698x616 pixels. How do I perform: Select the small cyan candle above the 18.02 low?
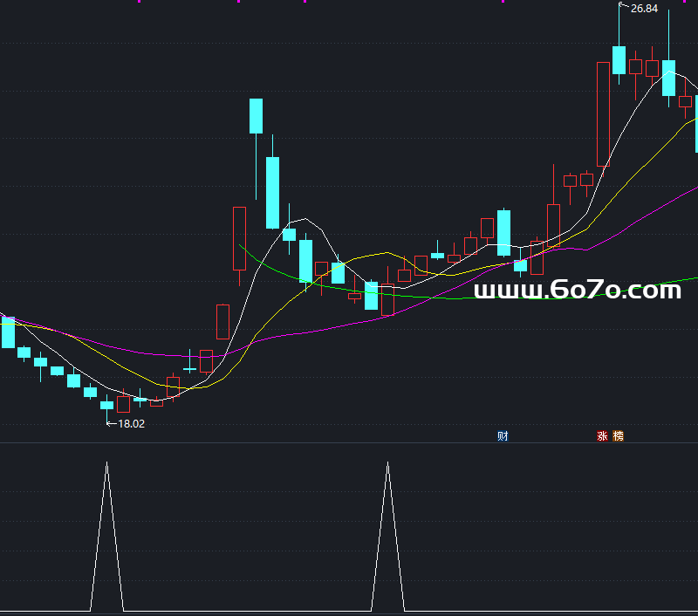pos(106,405)
